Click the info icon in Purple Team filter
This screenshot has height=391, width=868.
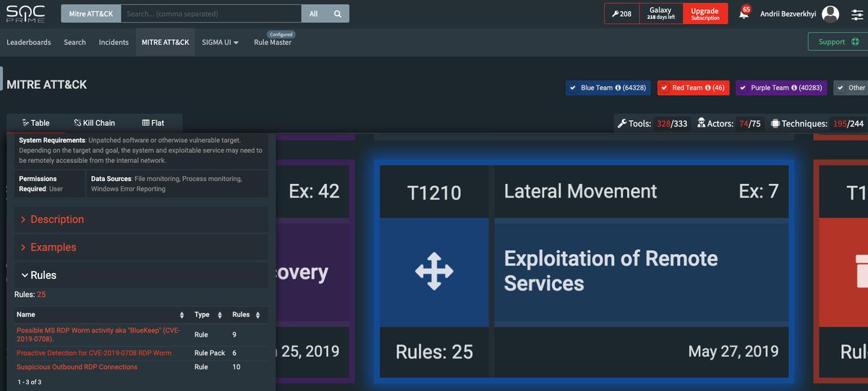pos(794,88)
